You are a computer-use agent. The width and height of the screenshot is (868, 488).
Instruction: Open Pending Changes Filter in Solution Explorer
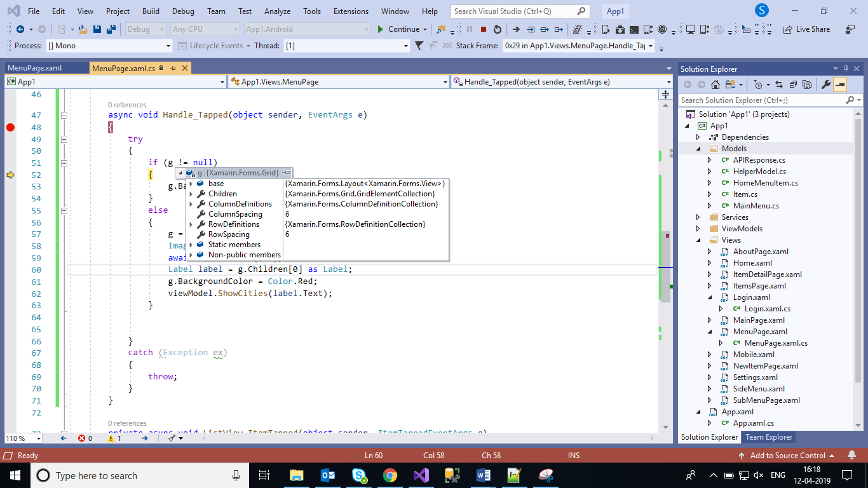coord(759,85)
